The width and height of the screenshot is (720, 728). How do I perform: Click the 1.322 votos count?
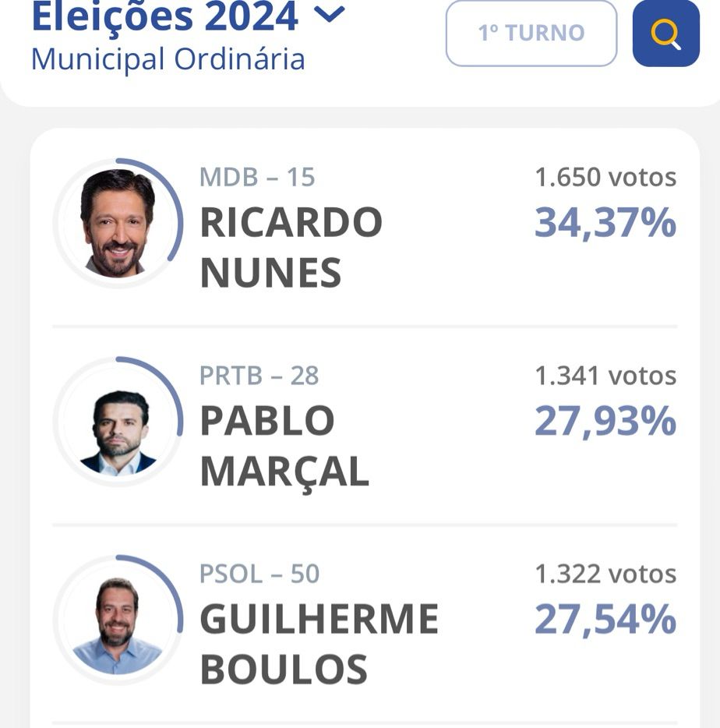coord(605,574)
